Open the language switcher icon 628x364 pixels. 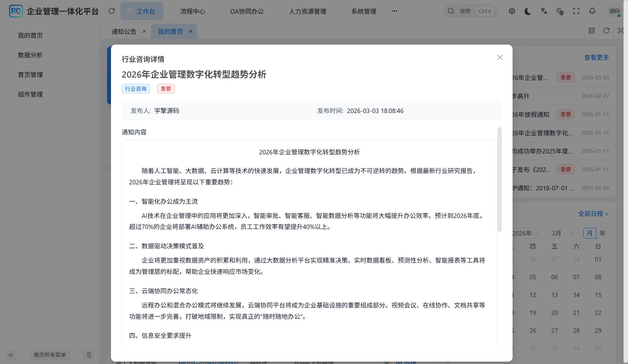coord(544,11)
